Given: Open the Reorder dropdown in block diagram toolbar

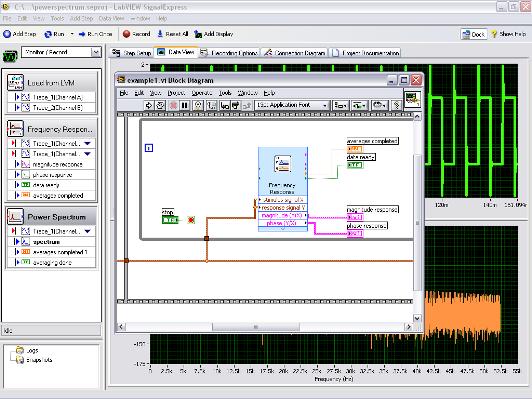Looking at the screenshot, I should pos(379,105).
